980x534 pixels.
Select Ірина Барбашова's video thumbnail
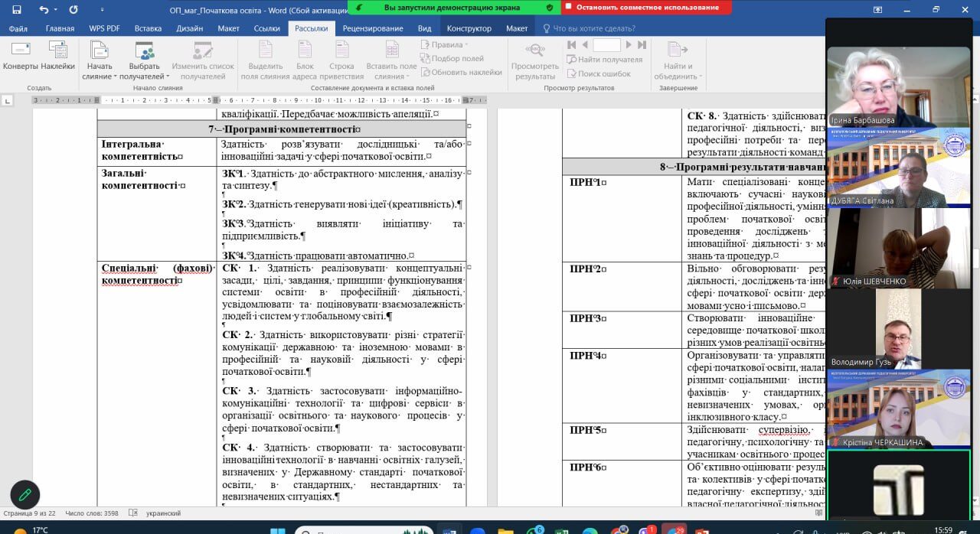point(898,87)
